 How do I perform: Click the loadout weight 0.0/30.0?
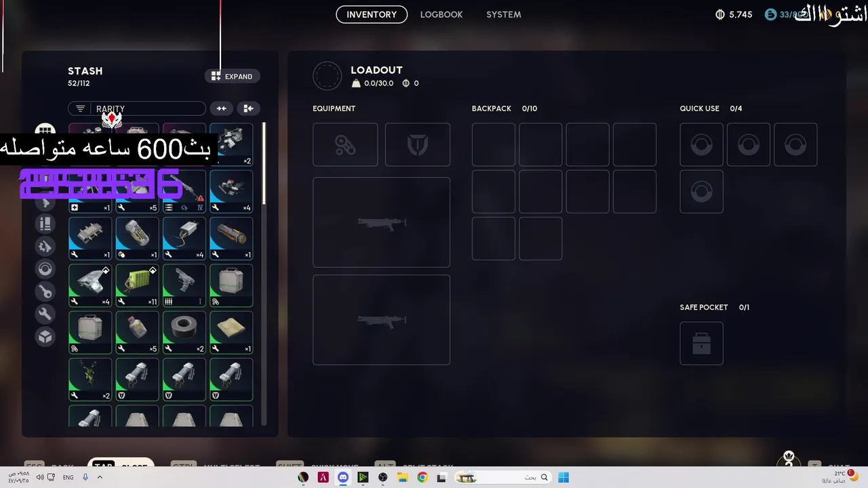373,83
